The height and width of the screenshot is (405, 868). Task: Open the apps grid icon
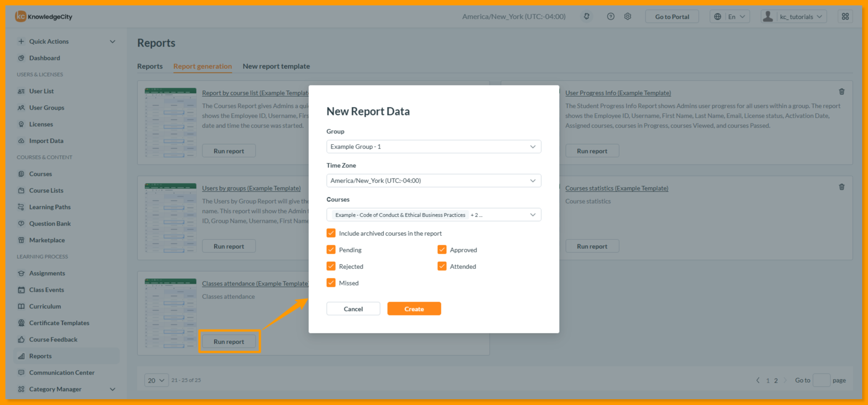click(845, 17)
